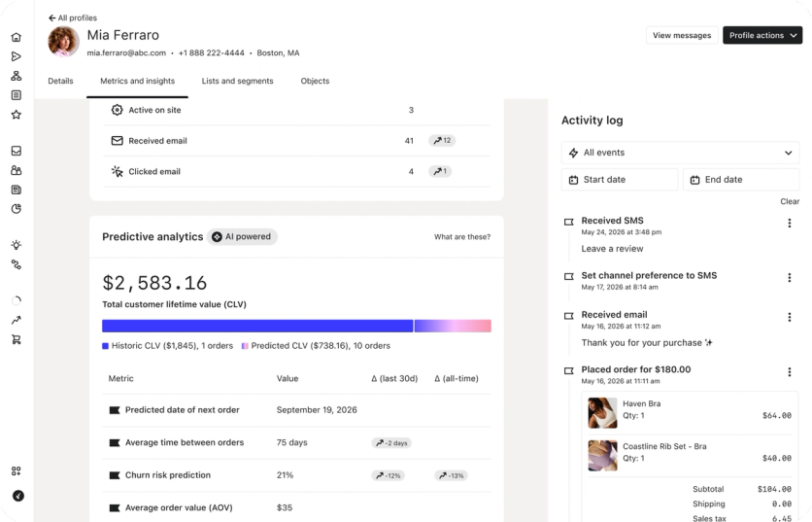Viewport: 812px width, 522px height.
Task: Click the Start date field
Action: pos(620,180)
